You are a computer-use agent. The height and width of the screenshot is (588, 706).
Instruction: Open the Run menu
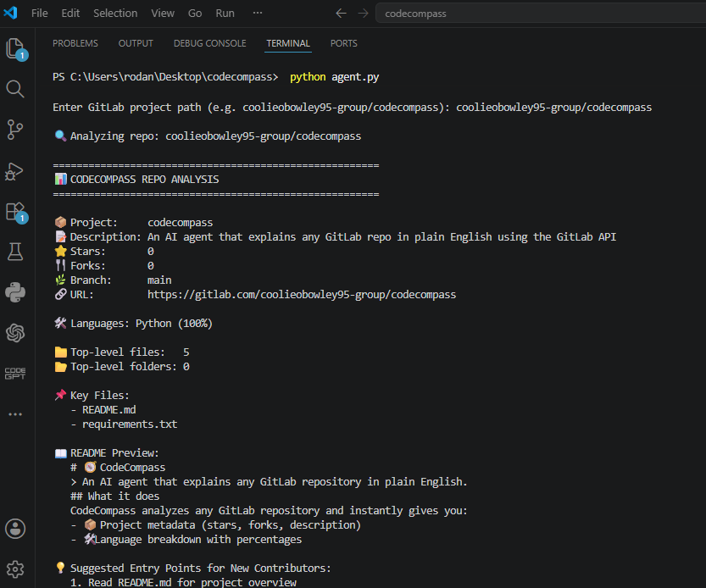[225, 13]
